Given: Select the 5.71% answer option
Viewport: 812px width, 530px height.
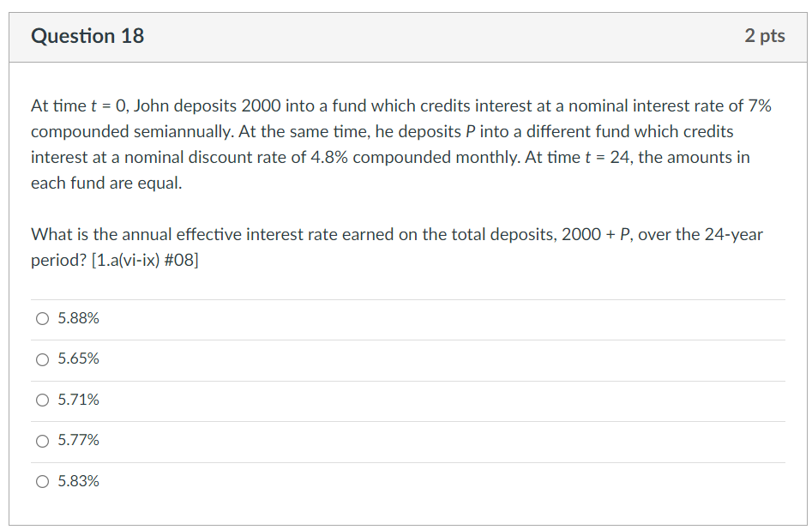Looking at the screenshot, I should [42, 400].
